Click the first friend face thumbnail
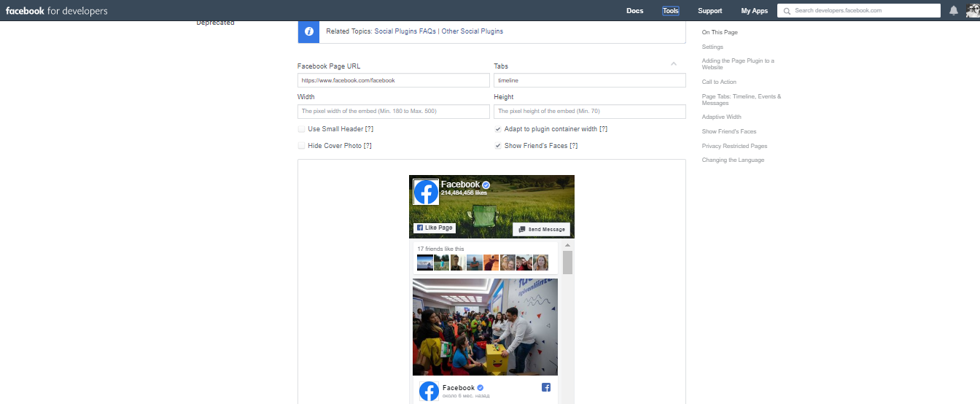Screen dimensions: 980x404 tap(424, 262)
